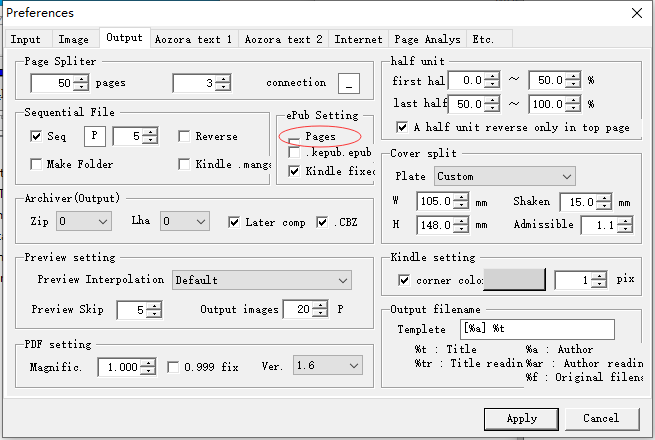Decrease the Output images value

click(x=320, y=314)
